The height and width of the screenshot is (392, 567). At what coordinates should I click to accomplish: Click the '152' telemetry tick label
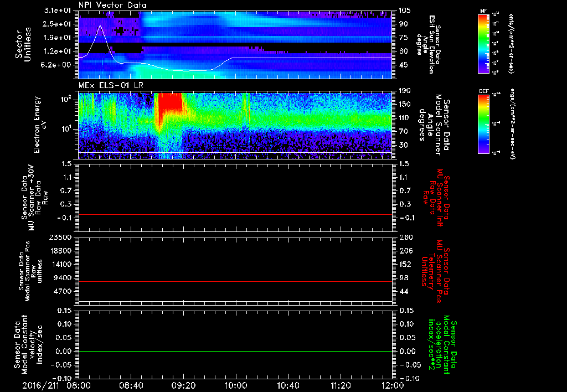(x=405, y=264)
